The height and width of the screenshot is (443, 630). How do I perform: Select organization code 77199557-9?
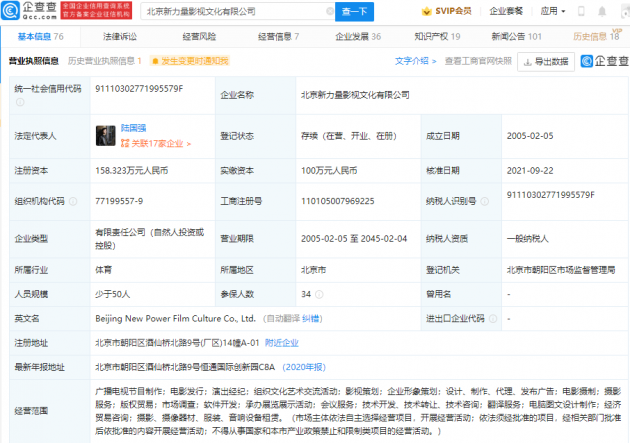(x=119, y=201)
